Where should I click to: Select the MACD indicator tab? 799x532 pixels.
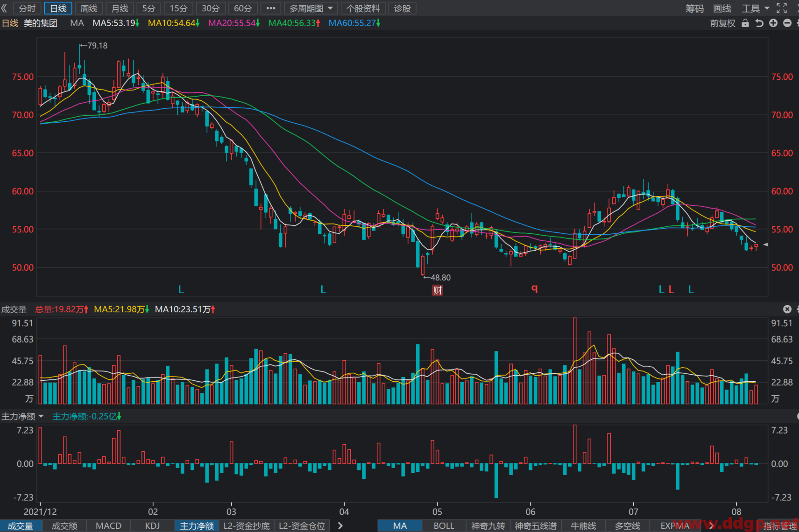pyautogui.click(x=108, y=526)
